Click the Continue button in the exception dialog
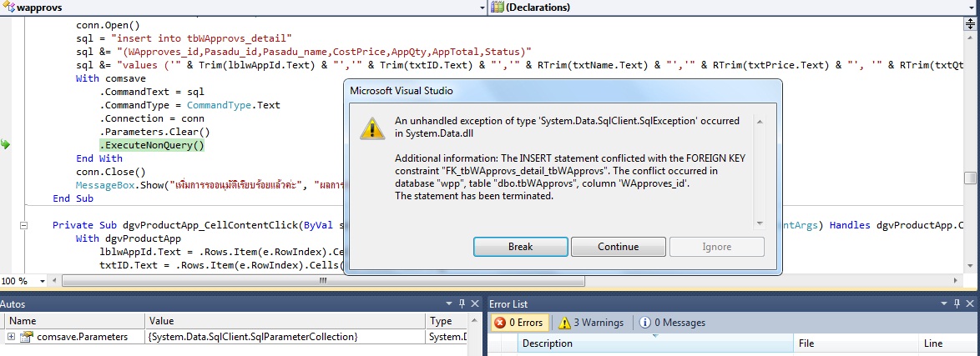Image resolution: width=980 pixels, height=356 pixels. [x=618, y=247]
